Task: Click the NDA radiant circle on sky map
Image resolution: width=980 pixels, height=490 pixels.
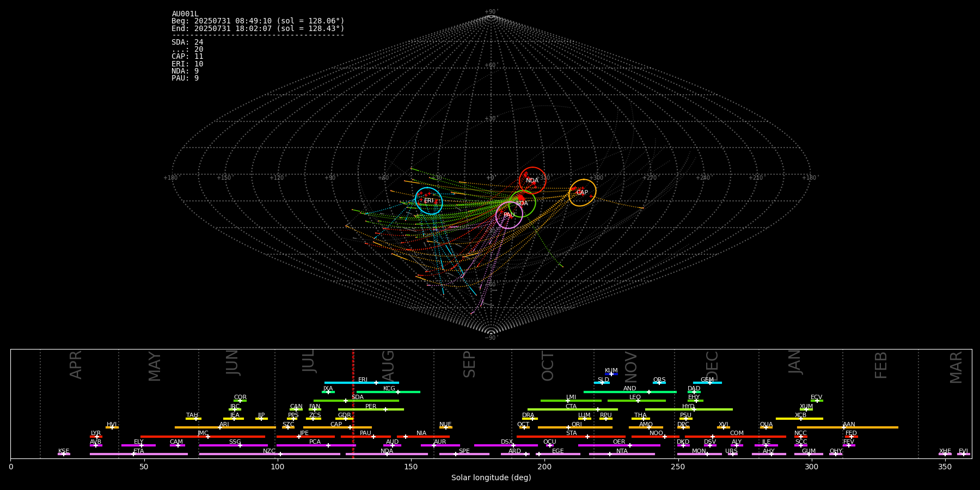Action: point(532,180)
